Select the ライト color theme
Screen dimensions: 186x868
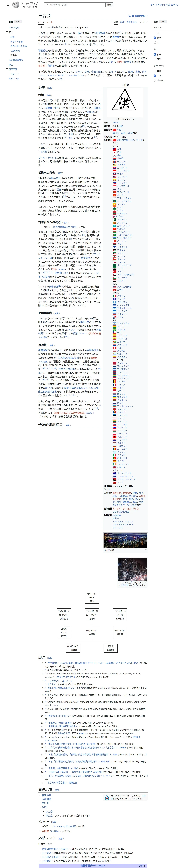click(155, 76)
